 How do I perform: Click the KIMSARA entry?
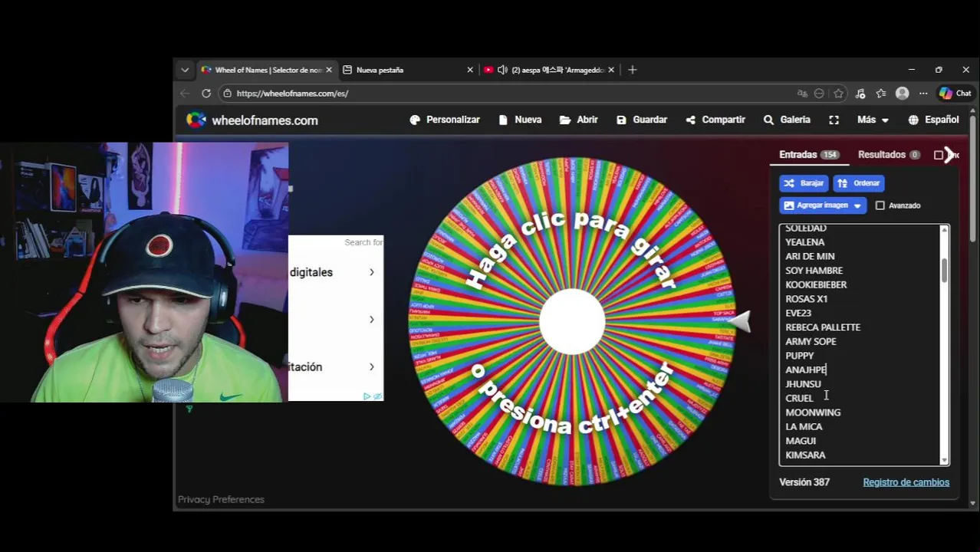[x=805, y=455]
